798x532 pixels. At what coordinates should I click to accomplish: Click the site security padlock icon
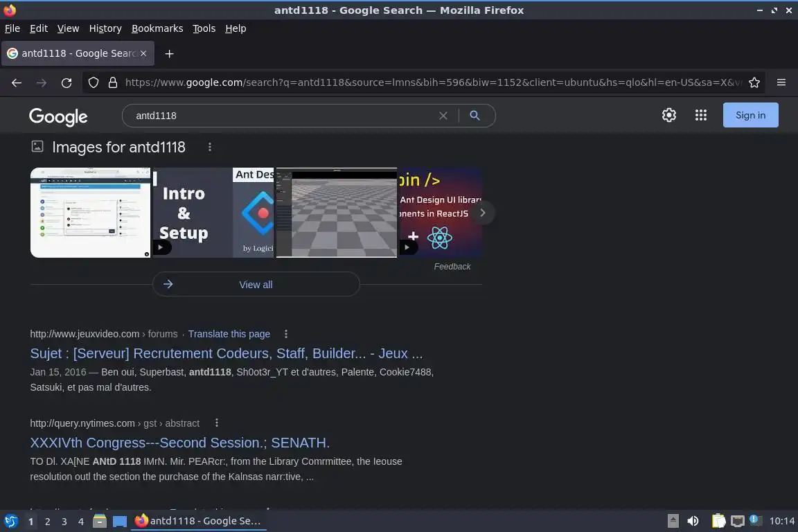point(113,82)
